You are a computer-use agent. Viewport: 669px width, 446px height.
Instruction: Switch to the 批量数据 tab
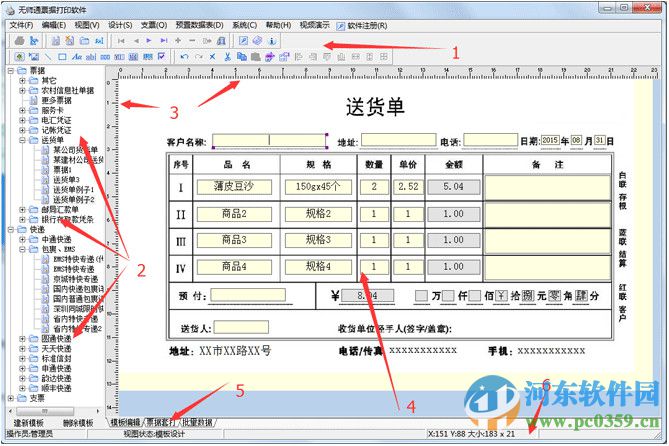point(197,423)
